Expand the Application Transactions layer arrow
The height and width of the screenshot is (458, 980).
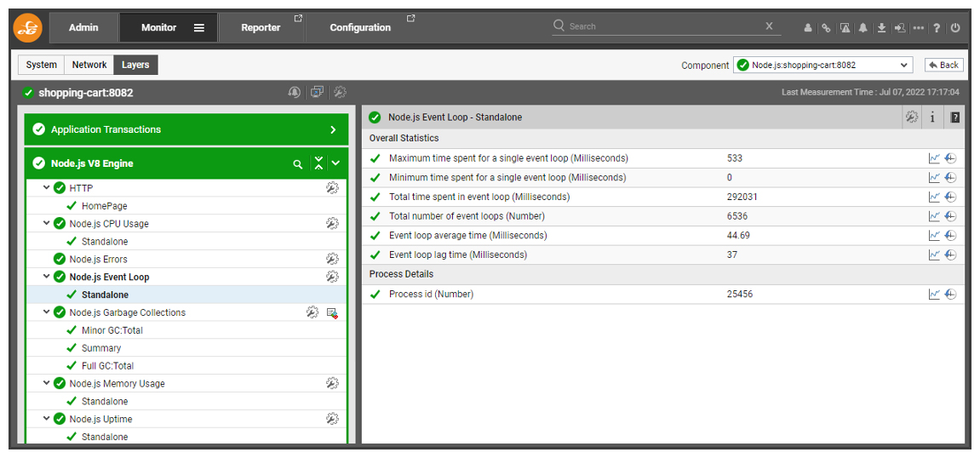pyautogui.click(x=333, y=129)
